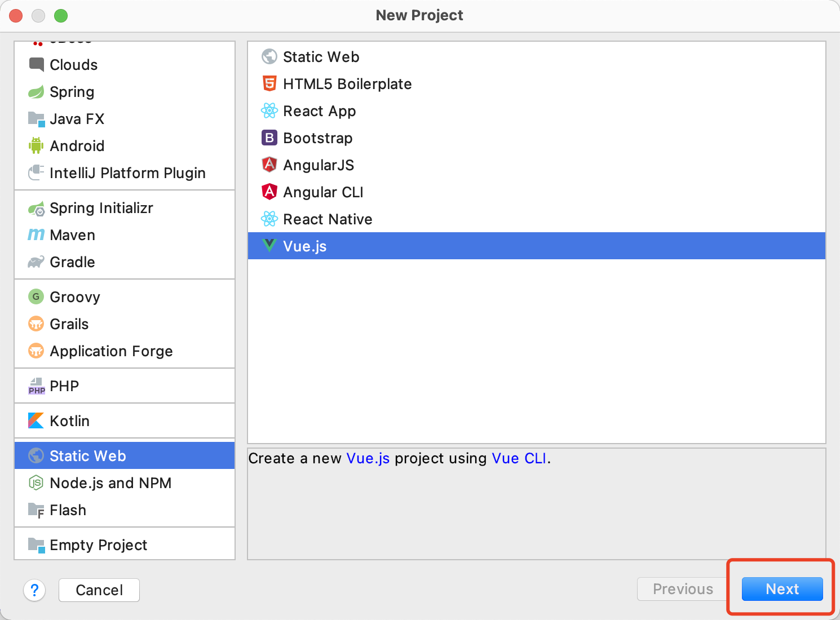This screenshot has width=840, height=620.
Task: Click the Vue.js logo icon
Action: click(x=269, y=246)
